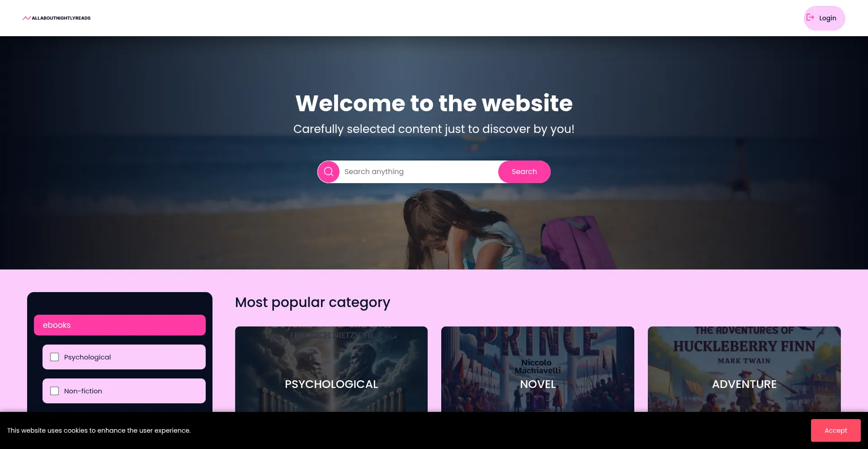This screenshot has width=868, height=449.
Task: Click the ALLABOUTNIGHTLYREADS site name
Action: click(x=61, y=18)
